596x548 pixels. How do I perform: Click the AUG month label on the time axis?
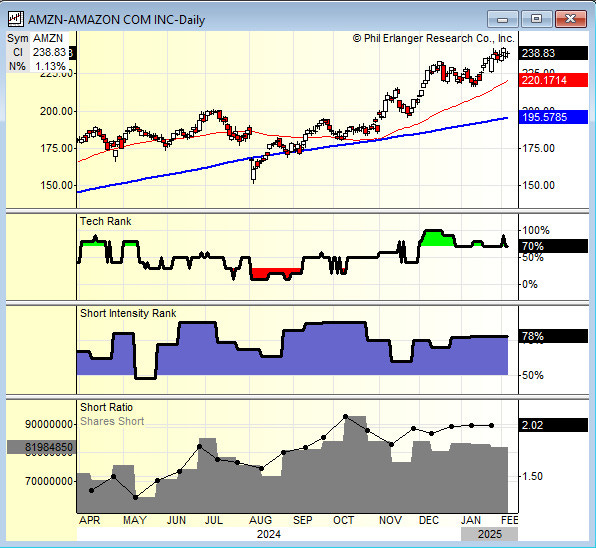click(x=260, y=520)
